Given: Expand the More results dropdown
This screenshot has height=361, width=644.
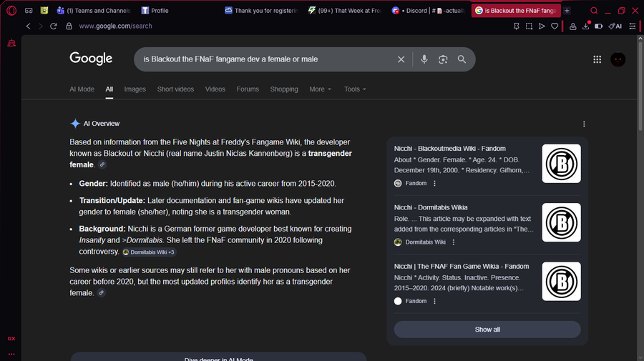Looking at the screenshot, I should [321, 89].
